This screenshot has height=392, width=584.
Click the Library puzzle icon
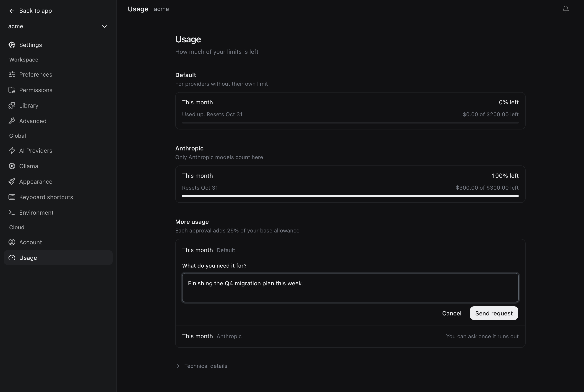pos(12,106)
